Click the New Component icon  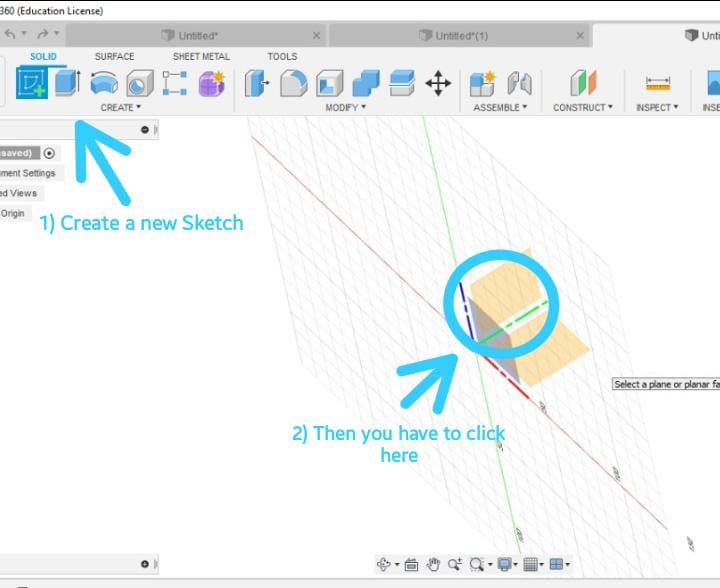[x=483, y=84]
